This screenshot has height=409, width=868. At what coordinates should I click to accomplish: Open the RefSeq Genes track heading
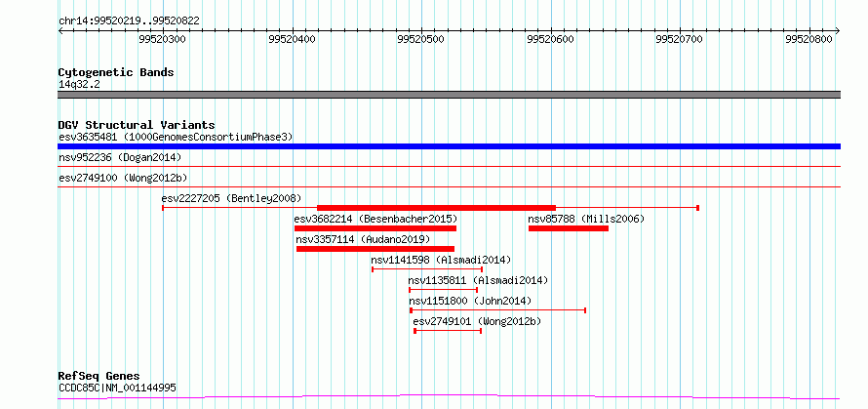pyautogui.click(x=99, y=377)
